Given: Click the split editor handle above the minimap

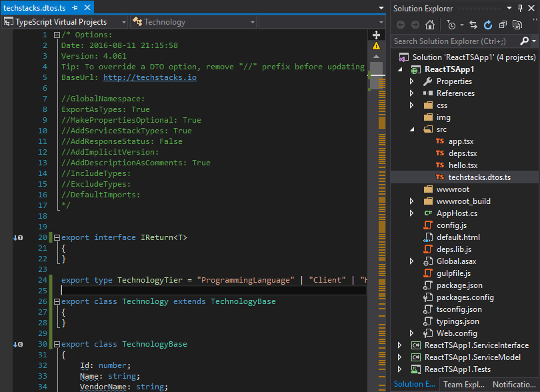Looking at the screenshot, I should (376, 33).
